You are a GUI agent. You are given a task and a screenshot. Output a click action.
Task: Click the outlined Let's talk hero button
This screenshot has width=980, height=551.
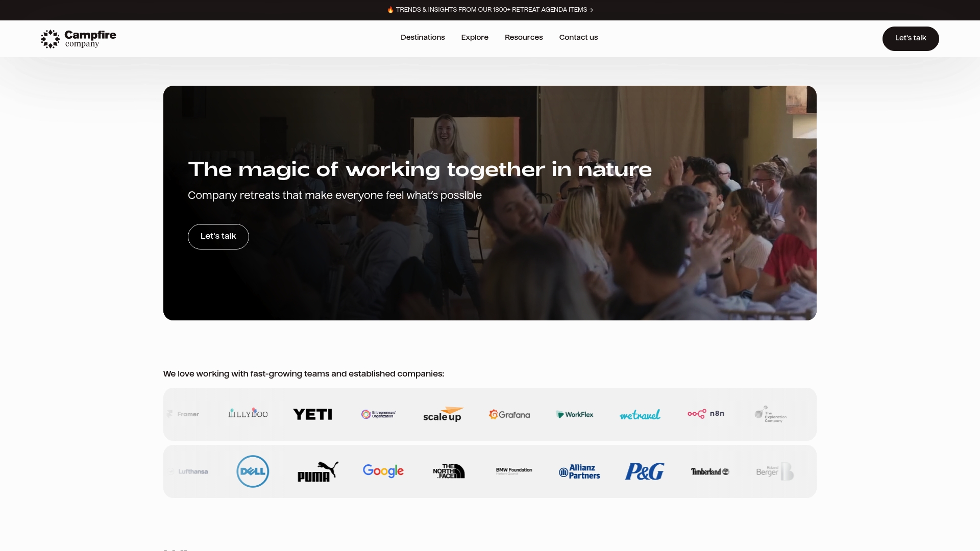(x=218, y=237)
